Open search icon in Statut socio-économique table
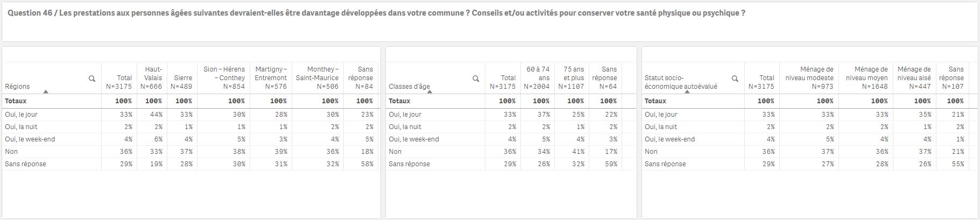This screenshot has width=980, height=220. (735, 79)
